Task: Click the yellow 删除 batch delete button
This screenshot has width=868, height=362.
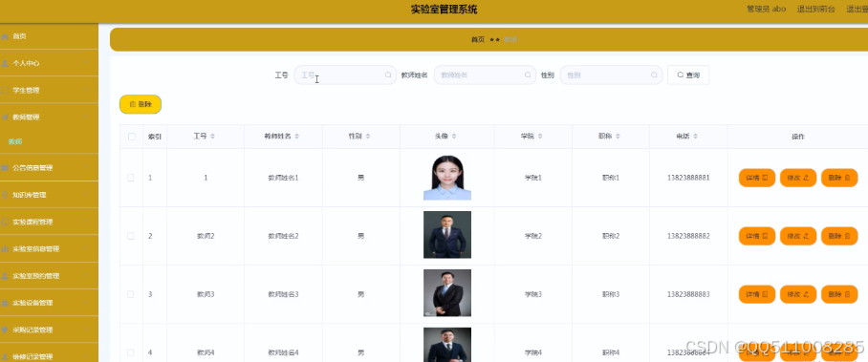Action: point(141,104)
